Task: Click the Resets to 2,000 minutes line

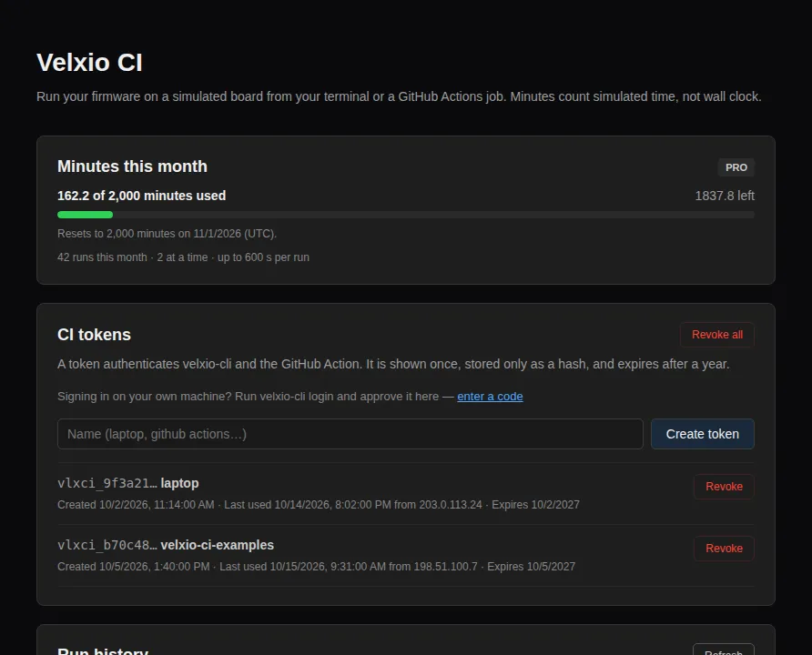Action: [x=167, y=234]
